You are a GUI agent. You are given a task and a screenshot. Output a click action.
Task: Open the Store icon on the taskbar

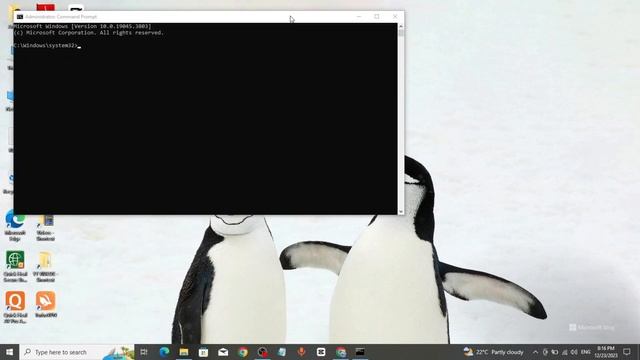point(203,352)
